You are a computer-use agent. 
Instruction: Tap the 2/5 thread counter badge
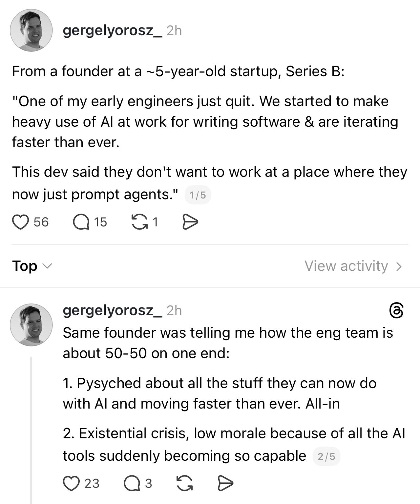click(326, 456)
